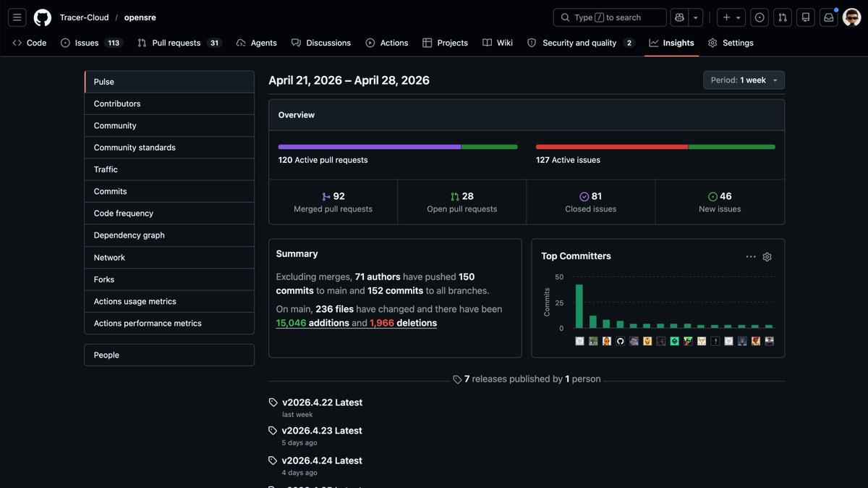The image size is (868, 488).
Task: Open the Wiki tab
Action: click(x=498, y=43)
